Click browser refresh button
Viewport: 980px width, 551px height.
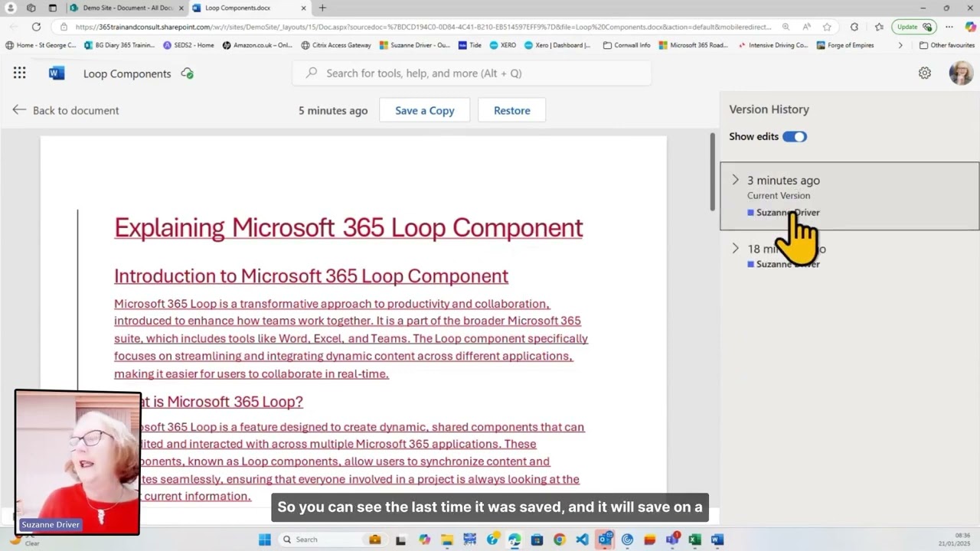click(x=36, y=27)
